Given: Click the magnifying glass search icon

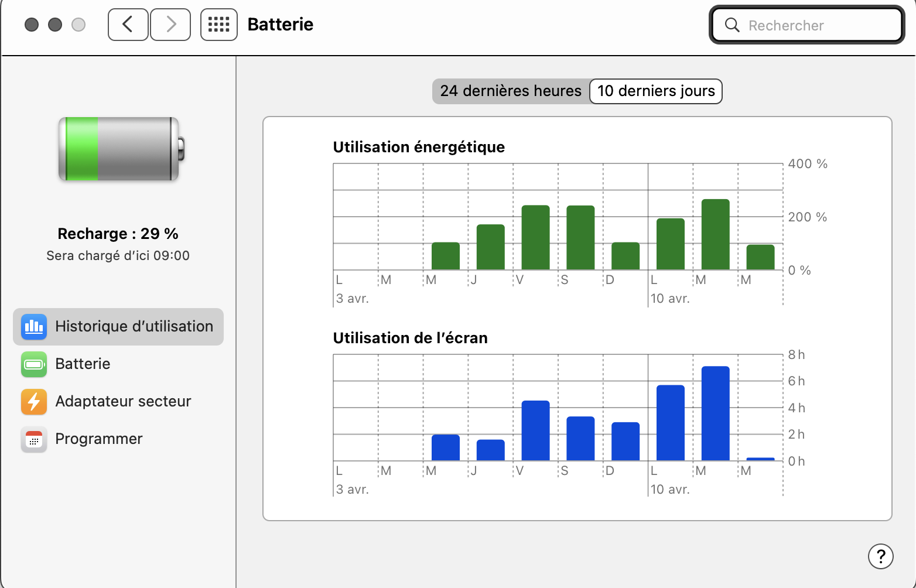Looking at the screenshot, I should click(x=732, y=25).
